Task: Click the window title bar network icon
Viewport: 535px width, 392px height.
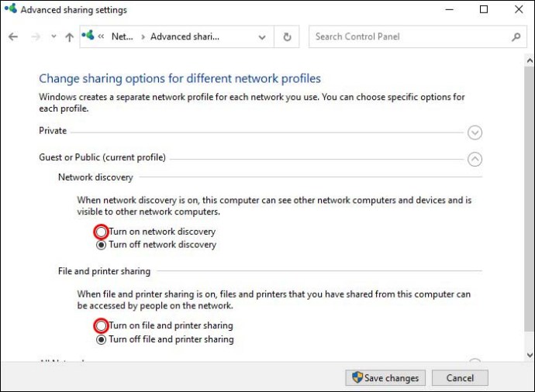Action: click(x=10, y=10)
